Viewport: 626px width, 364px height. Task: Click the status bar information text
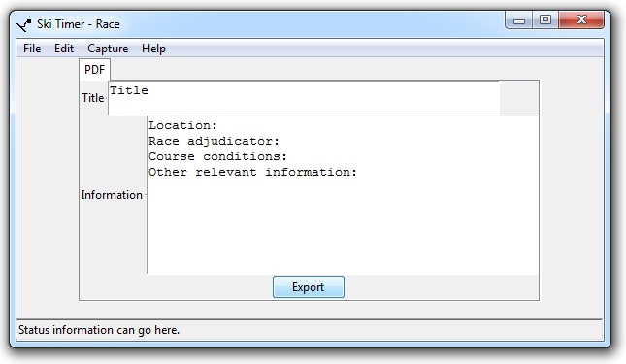pyautogui.click(x=99, y=330)
